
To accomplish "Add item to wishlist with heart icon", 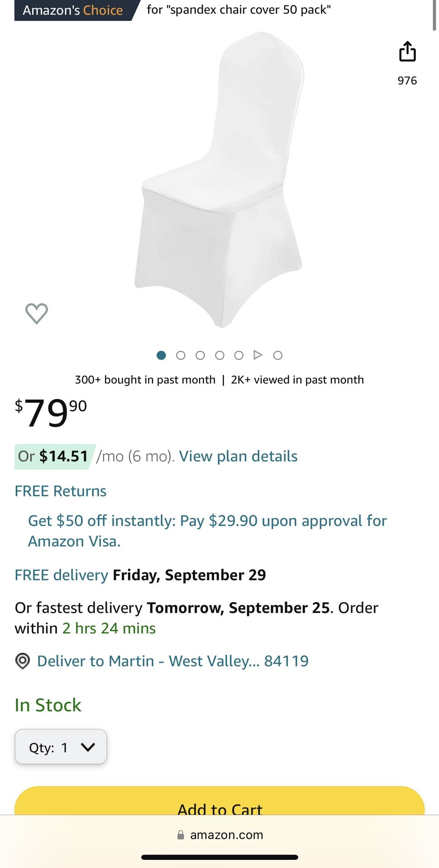I will pos(37,313).
